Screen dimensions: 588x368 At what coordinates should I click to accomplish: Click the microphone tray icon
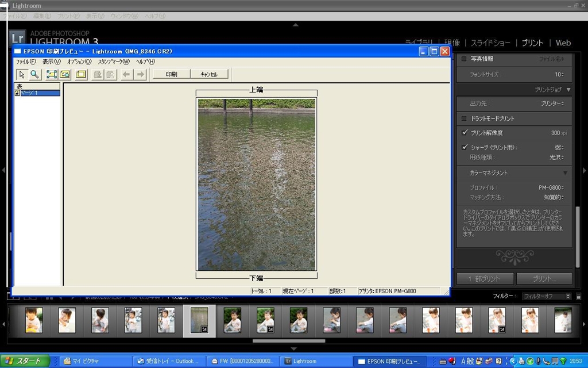point(538,361)
